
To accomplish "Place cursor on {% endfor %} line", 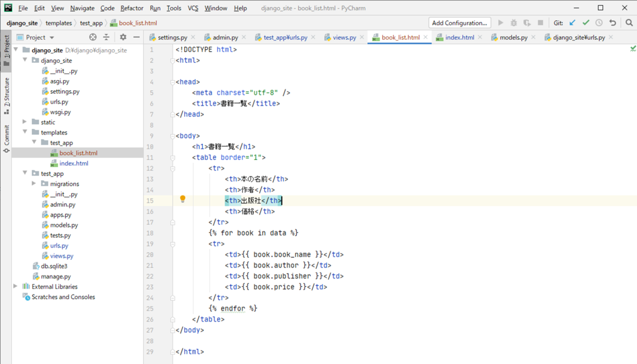I will [233, 308].
